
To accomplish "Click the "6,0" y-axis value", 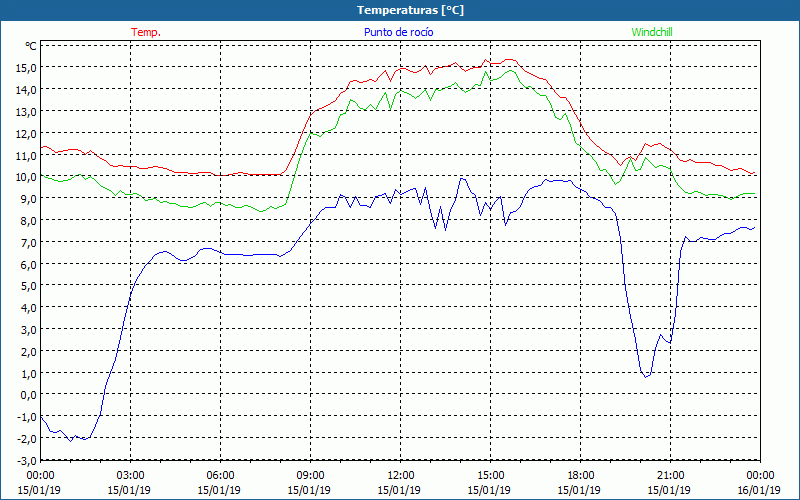I will coord(29,265).
